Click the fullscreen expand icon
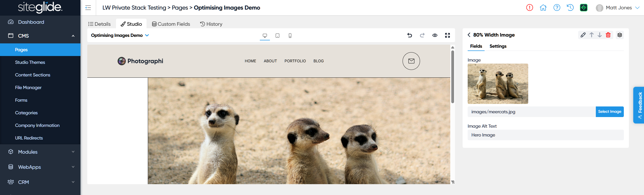The width and height of the screenshot is (644, 195). [447, 35]
